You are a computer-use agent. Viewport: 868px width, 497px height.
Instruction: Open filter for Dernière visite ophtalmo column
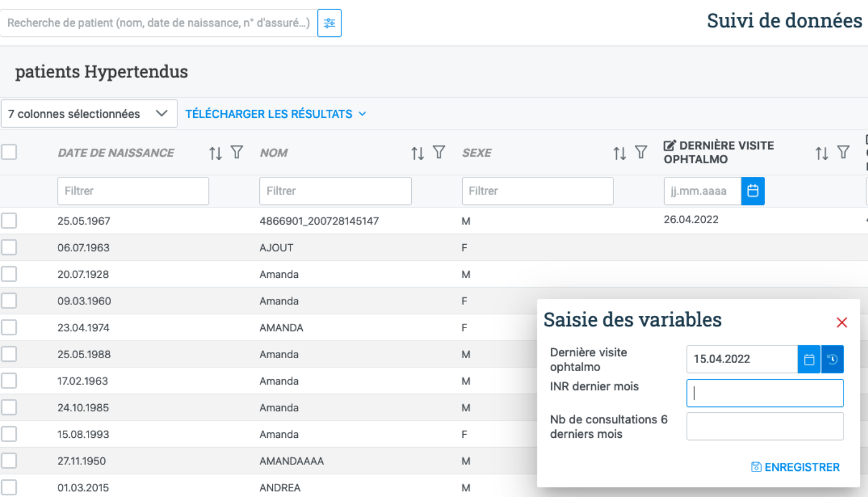[843, 152]
